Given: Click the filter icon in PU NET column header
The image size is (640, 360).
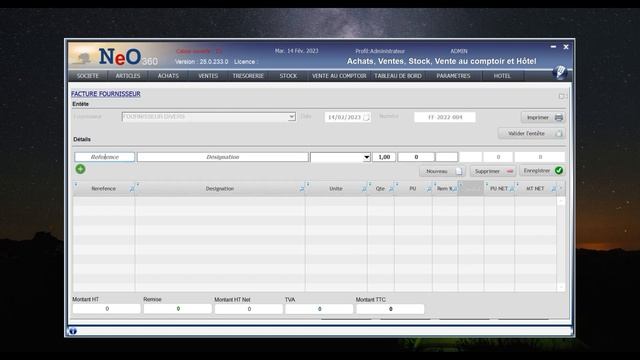Looking at the screenshot, I should pyautogui.click(x=511, y=189).
